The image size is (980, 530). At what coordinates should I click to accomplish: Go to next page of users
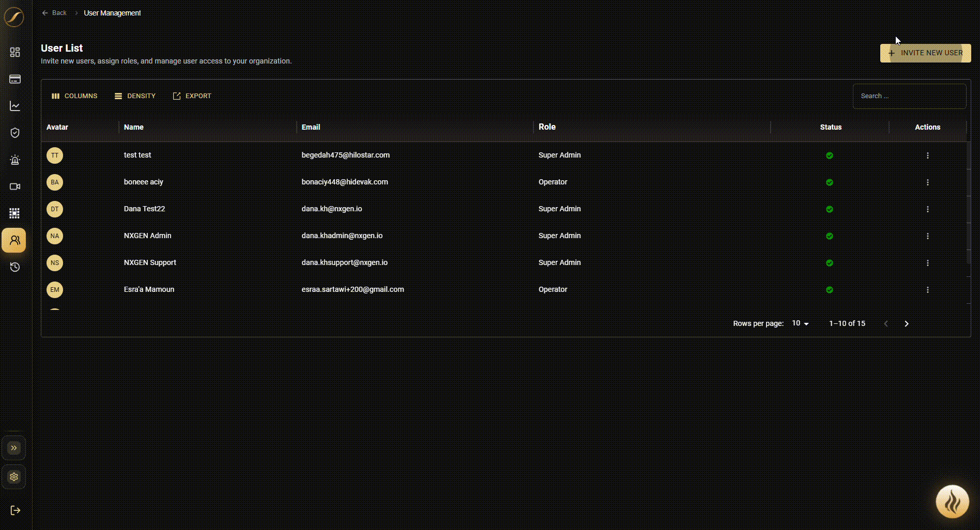coord(907,323)
